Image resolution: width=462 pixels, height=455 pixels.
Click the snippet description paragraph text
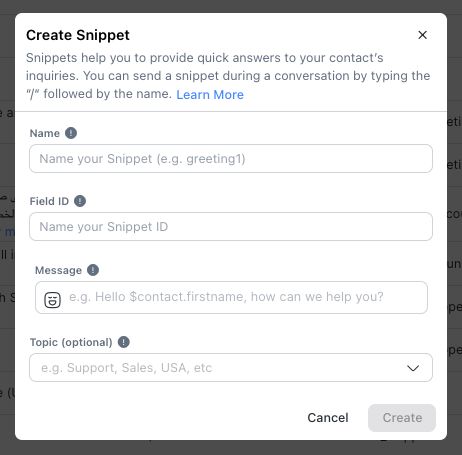pos(228,76)
